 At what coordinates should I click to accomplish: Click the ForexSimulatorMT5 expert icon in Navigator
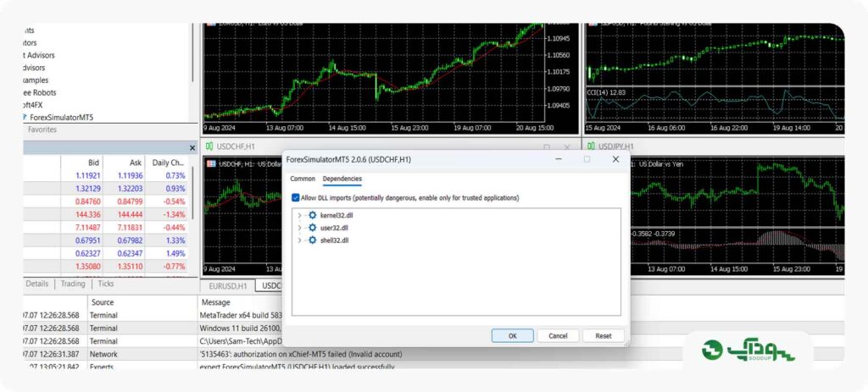coord(25,117)
